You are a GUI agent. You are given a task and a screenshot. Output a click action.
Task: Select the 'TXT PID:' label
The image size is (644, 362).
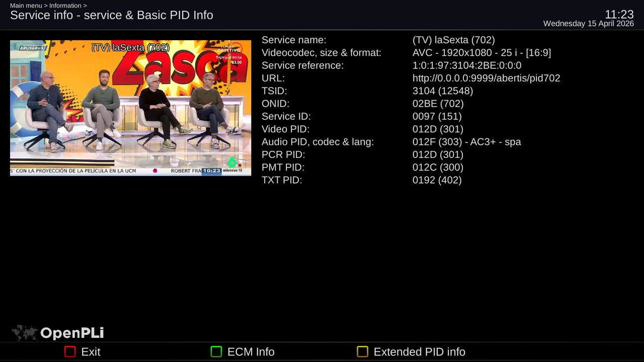coord(282,180)
